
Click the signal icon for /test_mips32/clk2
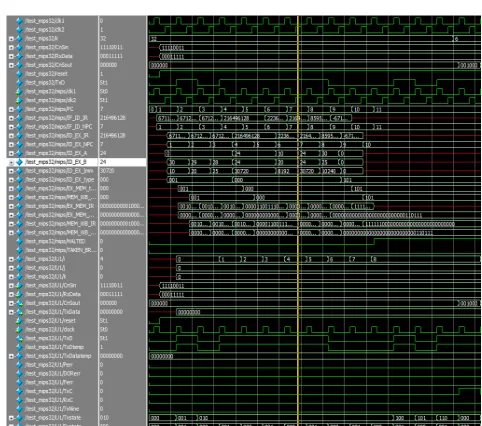tap(19, 30)
